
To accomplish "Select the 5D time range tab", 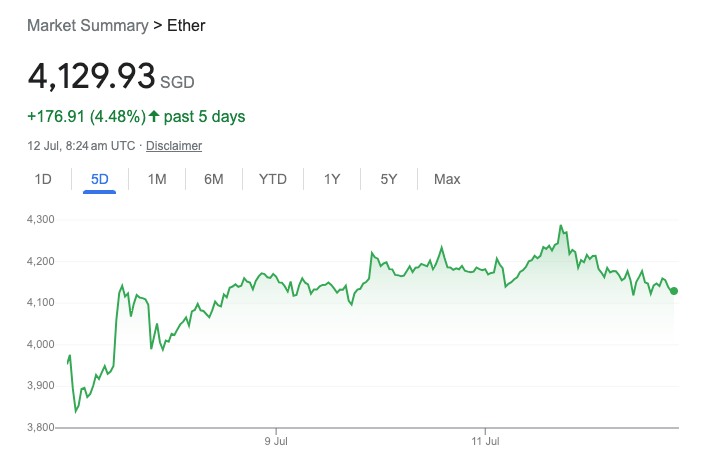I will click(100, 180).
